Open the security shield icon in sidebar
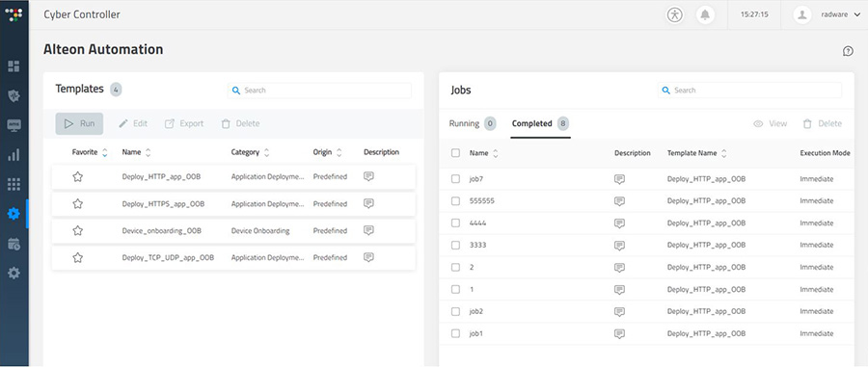This screenshot has height=367, width=868. 14,95
